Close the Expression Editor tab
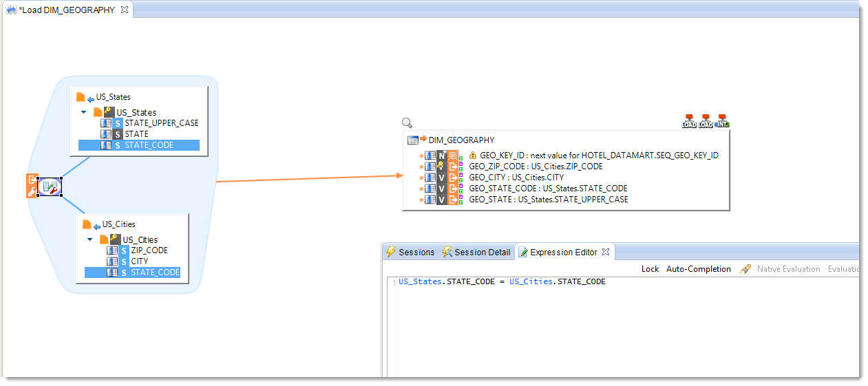868x386 pixels. click(x=606, y=252)
